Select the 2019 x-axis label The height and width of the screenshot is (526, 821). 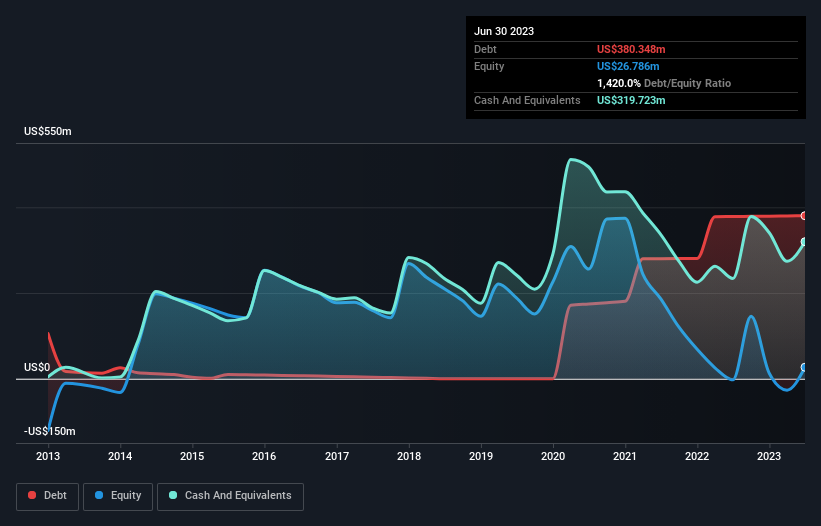[481, 456]
